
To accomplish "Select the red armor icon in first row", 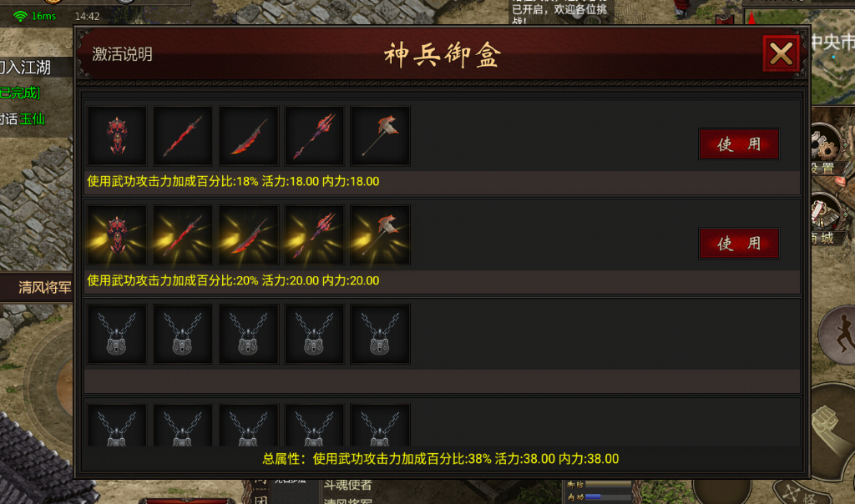I will [x=117, y=136].
